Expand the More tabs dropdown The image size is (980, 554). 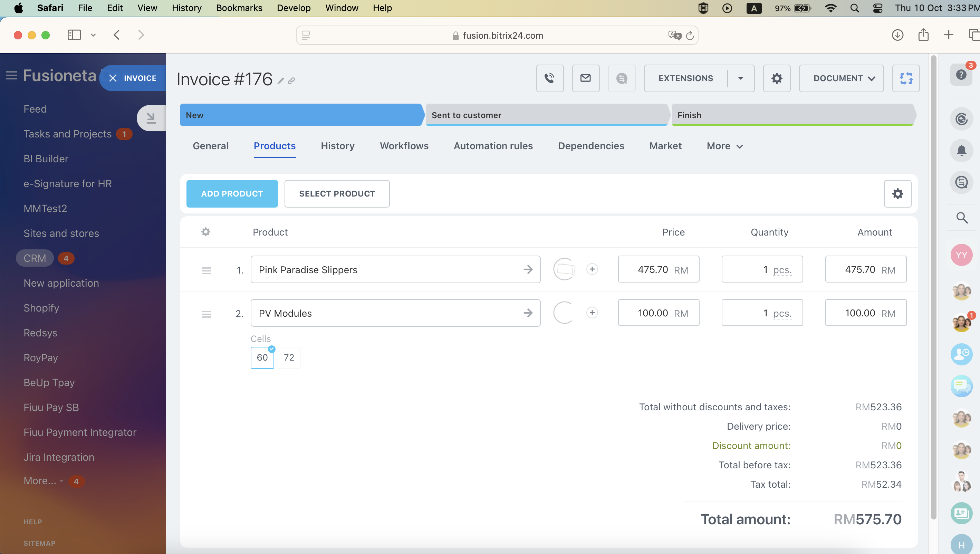(x=724, y=146)
